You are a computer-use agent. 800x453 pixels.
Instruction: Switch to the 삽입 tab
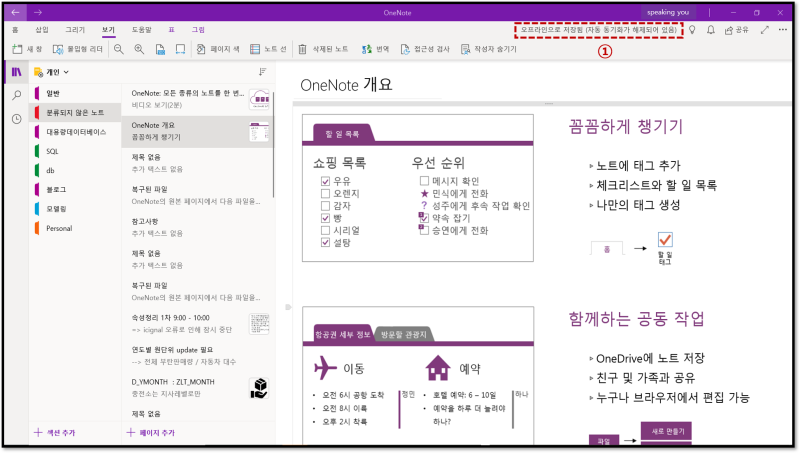42,30
